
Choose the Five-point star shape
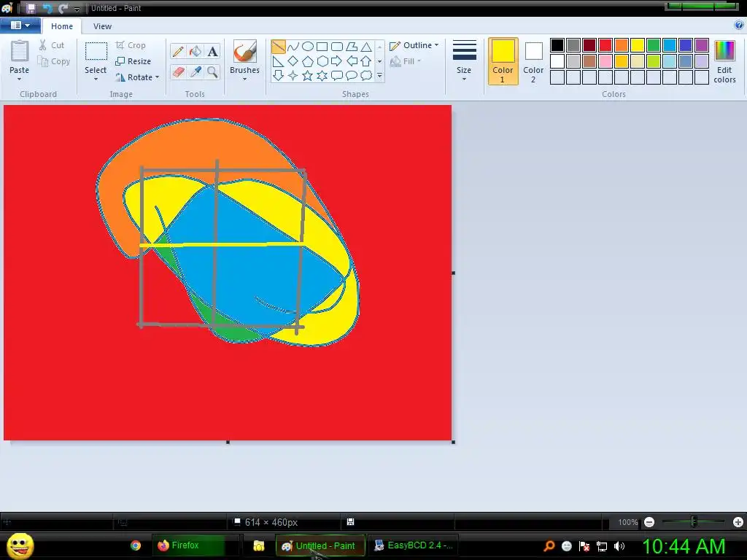(308, 75)
